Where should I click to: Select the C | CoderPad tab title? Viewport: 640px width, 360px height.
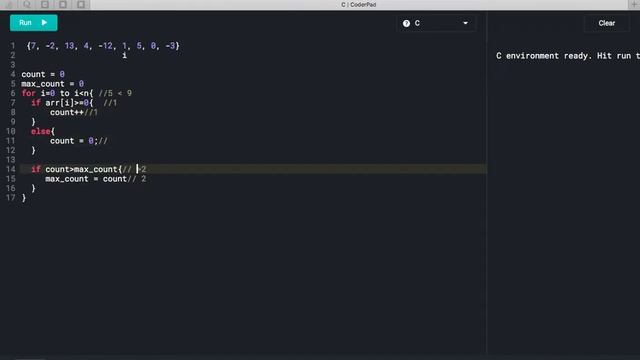pos(358,5)
